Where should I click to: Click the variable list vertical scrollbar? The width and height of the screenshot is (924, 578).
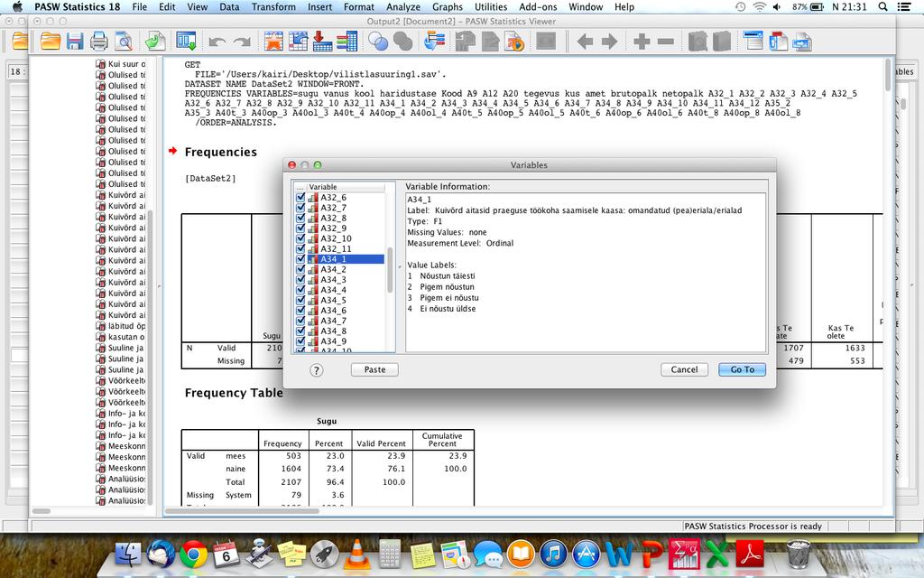390,268
